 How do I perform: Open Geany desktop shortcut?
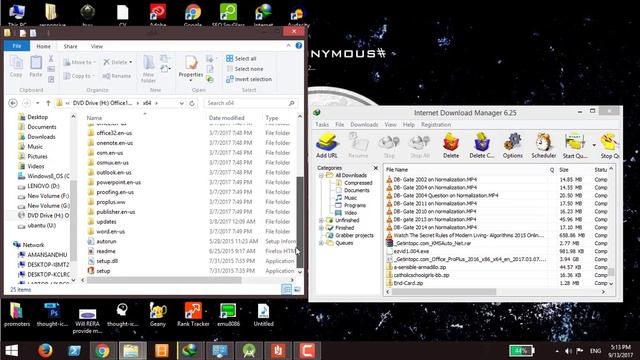tap(158, 314)
